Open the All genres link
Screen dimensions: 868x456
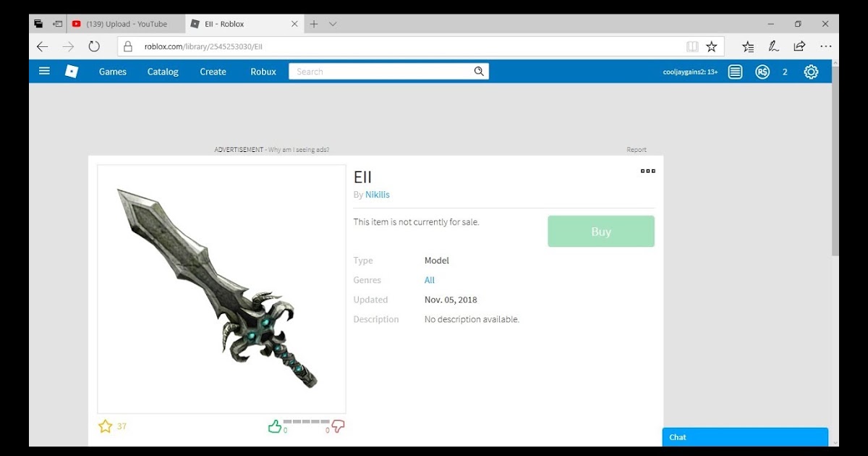(x=430, y=280)
